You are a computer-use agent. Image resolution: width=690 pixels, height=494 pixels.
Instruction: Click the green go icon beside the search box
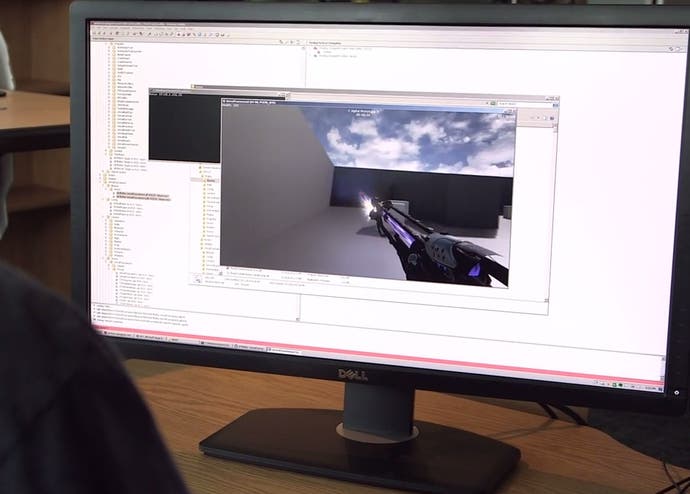tap(493, 103)
